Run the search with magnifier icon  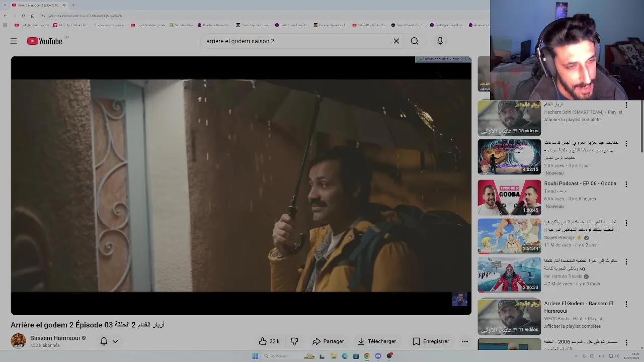(x=415, y=41)
